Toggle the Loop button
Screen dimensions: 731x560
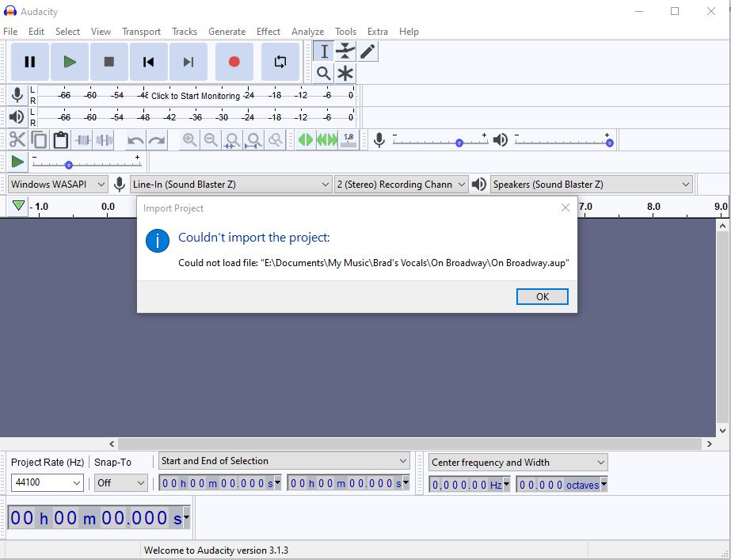280,62
